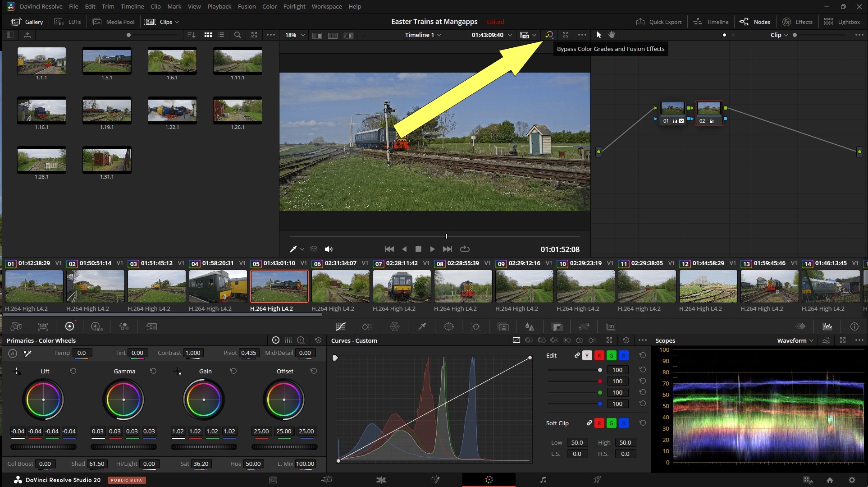
Task: Open the viewer zoom 18% dropdown
Action: click(295, 35)
